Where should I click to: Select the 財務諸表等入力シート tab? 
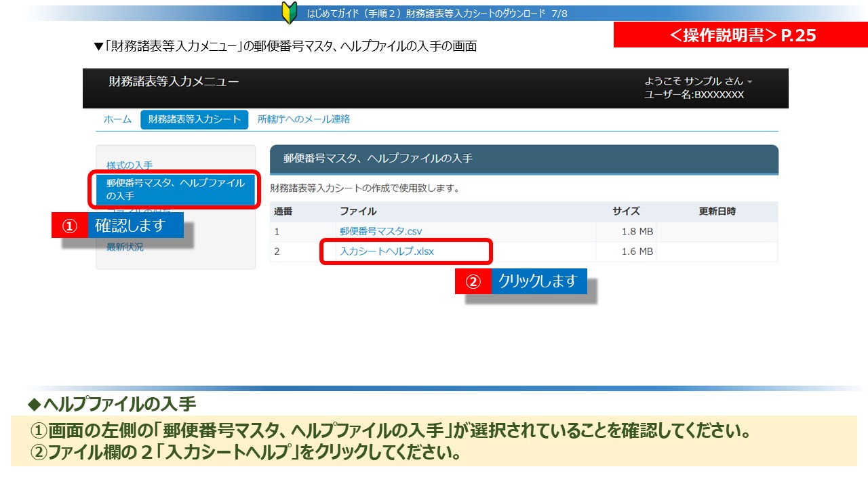tap(195, 119)
